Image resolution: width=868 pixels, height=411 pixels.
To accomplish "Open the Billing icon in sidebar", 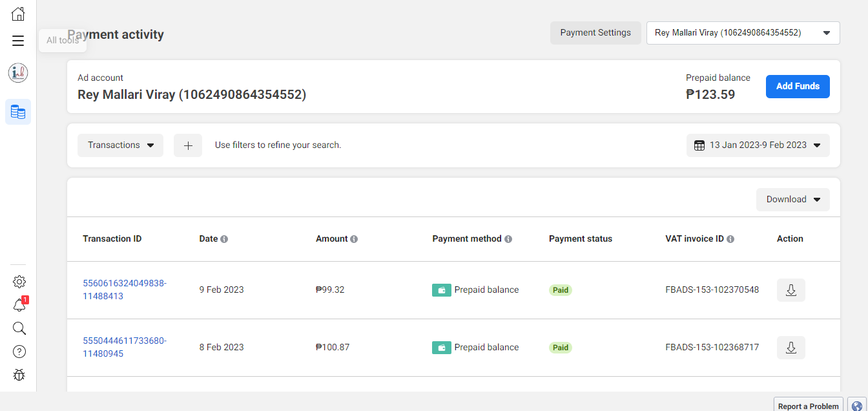I will click(18, 112).
